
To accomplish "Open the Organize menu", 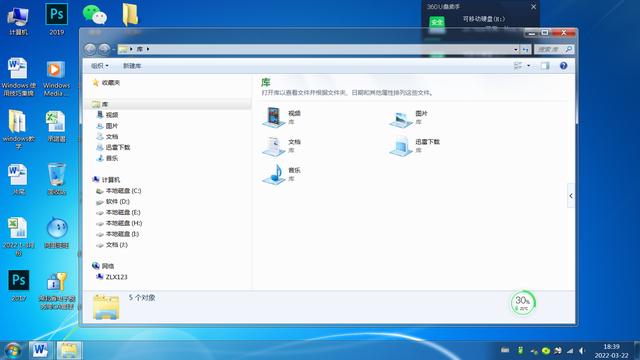I will 100,66.
